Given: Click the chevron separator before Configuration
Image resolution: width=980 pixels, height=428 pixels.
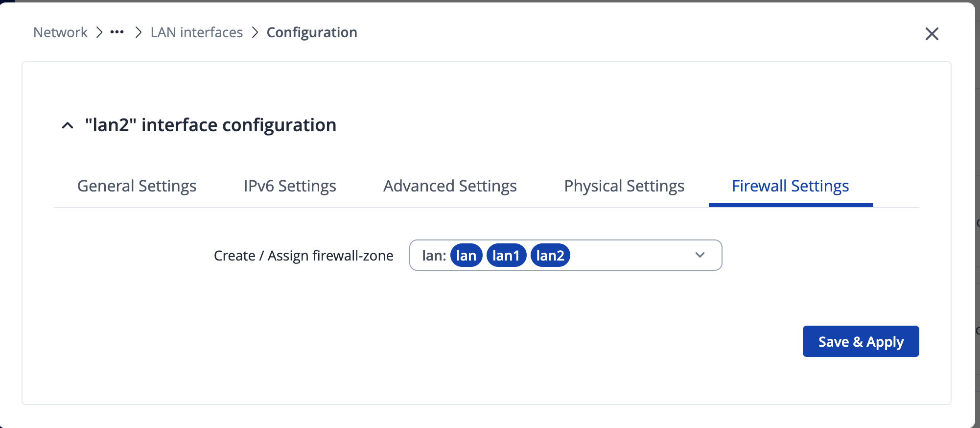Looking at the screenshot, I should tap(255, 32).
